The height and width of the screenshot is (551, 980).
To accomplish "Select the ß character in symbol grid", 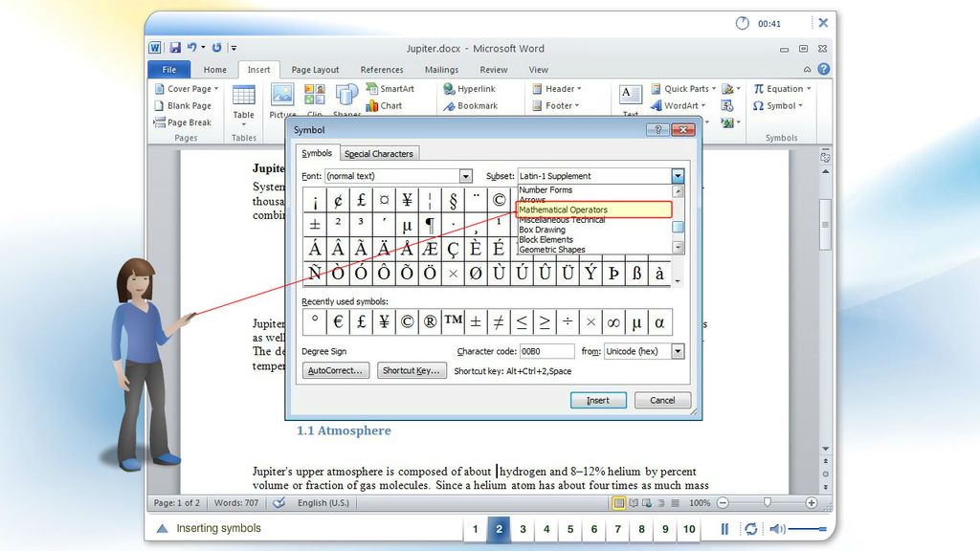I will tap(636, 273).
